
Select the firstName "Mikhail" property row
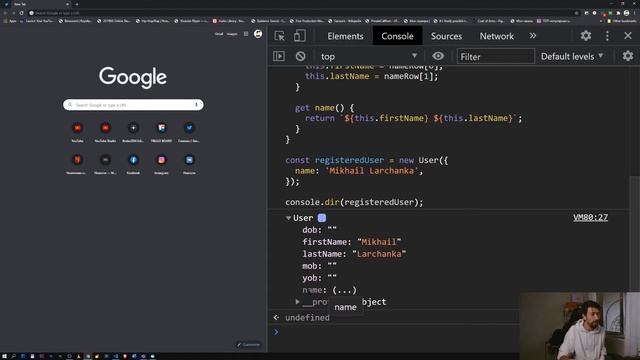tap(351, 242)
